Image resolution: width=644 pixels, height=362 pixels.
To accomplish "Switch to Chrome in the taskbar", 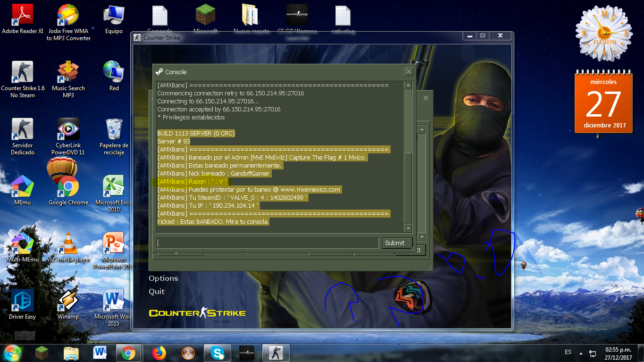I will [129, 353].
